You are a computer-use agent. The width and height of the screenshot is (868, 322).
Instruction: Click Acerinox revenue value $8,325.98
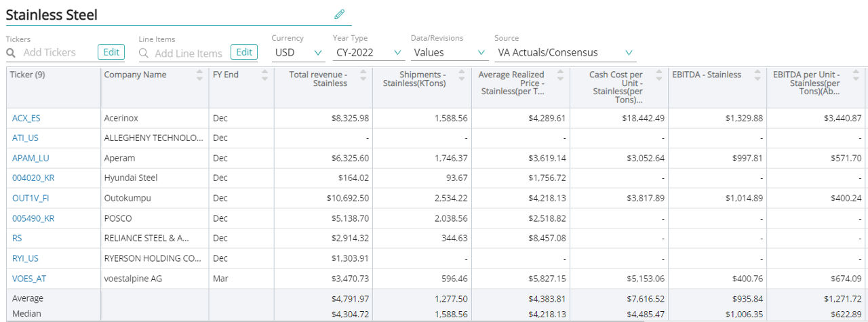pos(350,118)
